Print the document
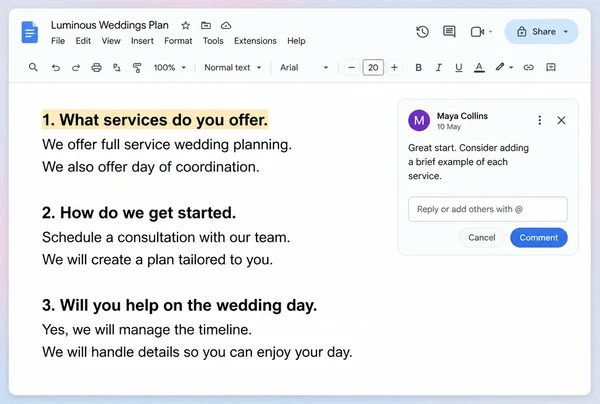 96,68
